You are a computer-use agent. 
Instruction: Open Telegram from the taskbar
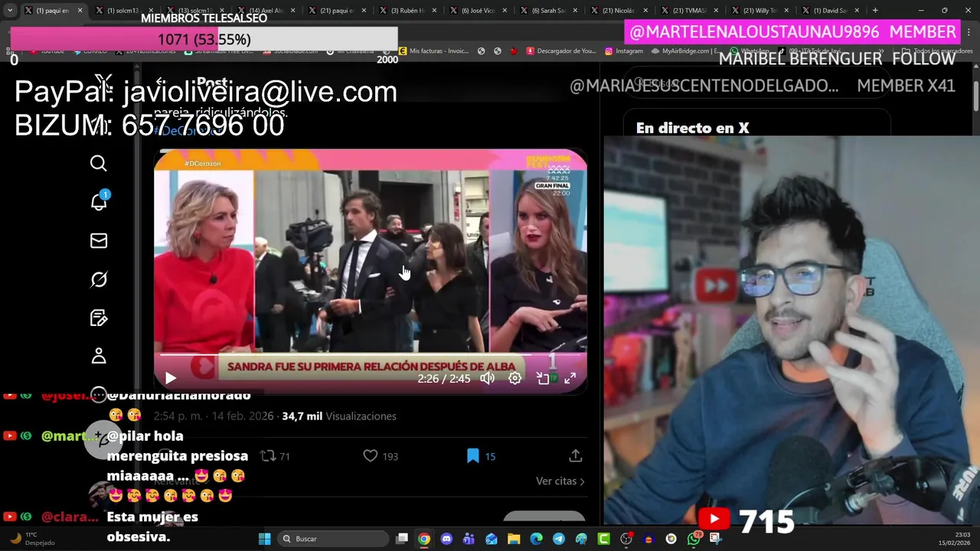[559, 539]
